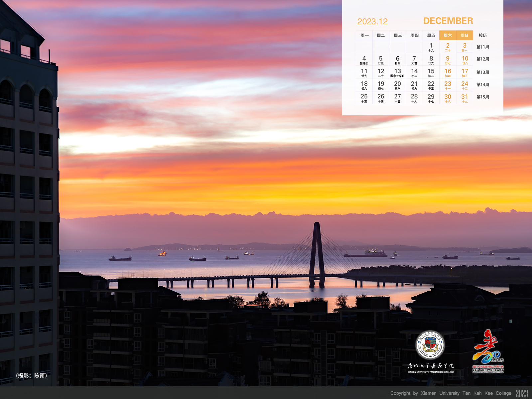Click the photographer credit 摄影：陈雨
Screen dimensions: 532x399
[x=31, y=376]
